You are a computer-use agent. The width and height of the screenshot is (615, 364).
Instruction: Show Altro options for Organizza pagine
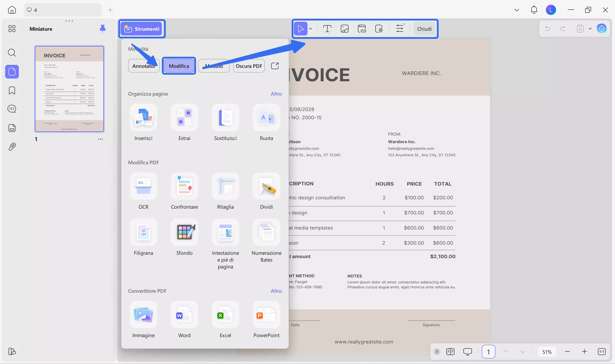coord(276,94)
